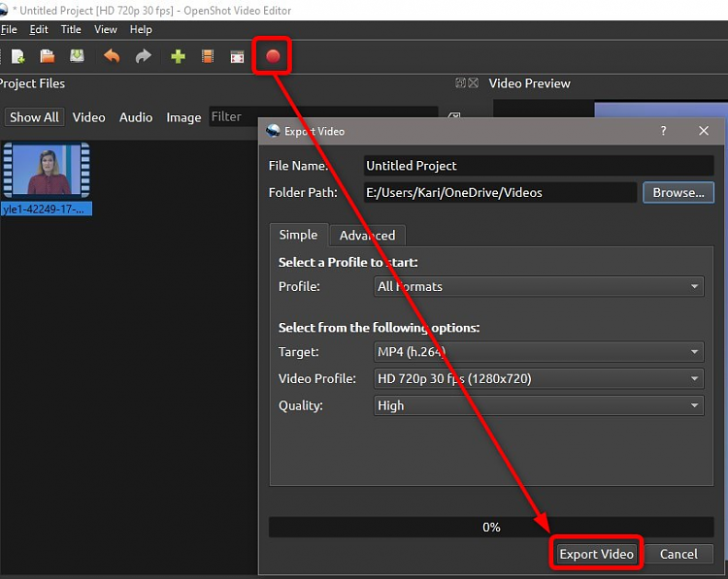This screenshot has height=579, width=728.
Task: Click the Browse... button
Action: click(678, 193)
